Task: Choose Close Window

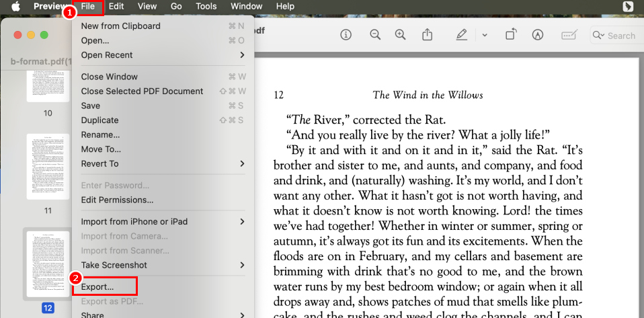Action: coord(163,77)
